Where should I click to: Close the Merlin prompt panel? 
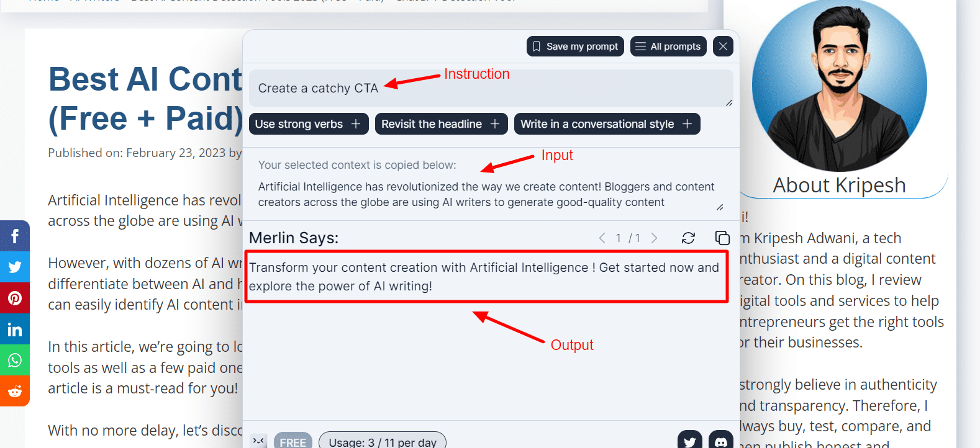tap(723, 47)
